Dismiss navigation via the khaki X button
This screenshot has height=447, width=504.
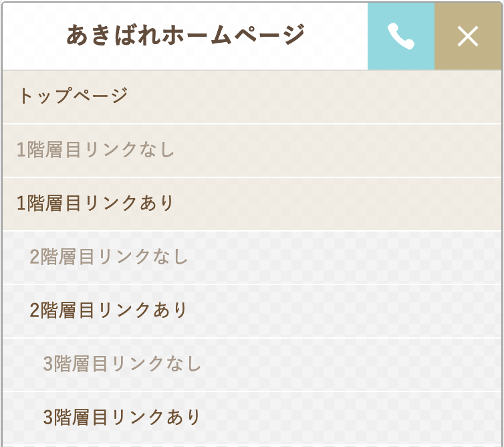(x=468, y=36)
